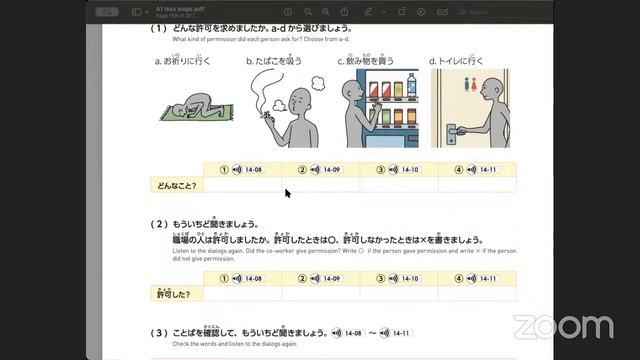The image size is (640, 360).
Task: Show the Markup toolbar icon
Action: (421, 12)
